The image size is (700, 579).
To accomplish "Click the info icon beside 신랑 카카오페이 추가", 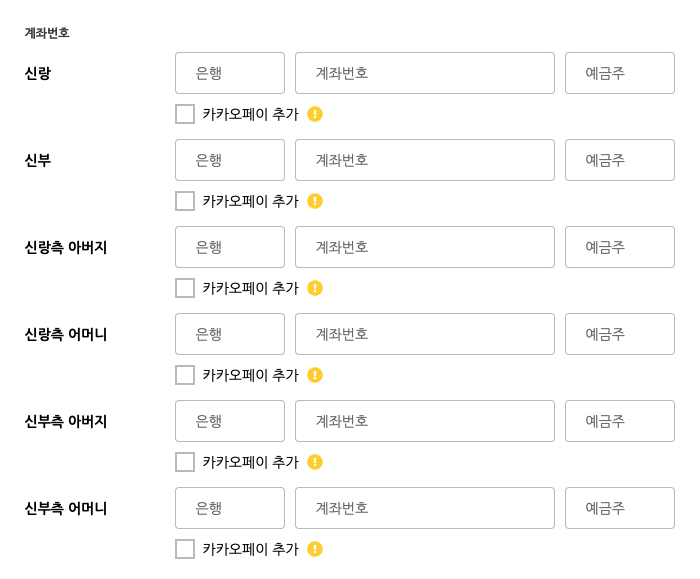I will [x=315, y=114].
